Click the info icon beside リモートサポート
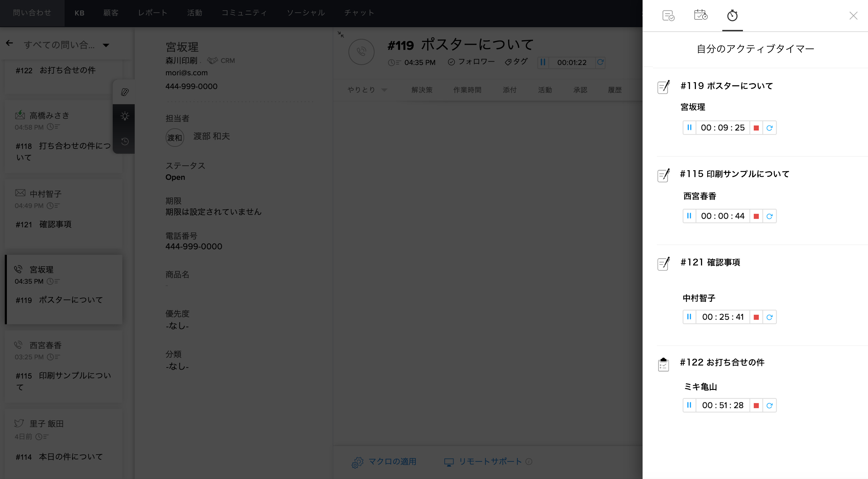The width and height of the screenshot is (868, 479). click(529, 462)
